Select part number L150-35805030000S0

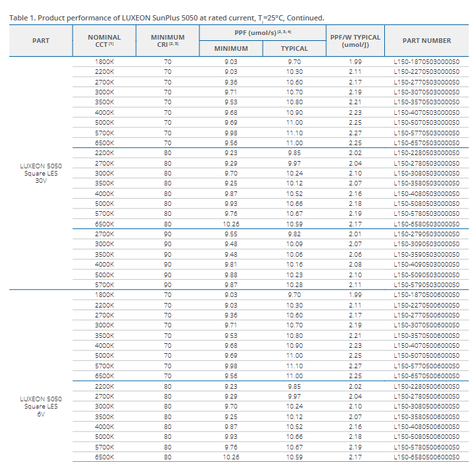coord(426,183)
